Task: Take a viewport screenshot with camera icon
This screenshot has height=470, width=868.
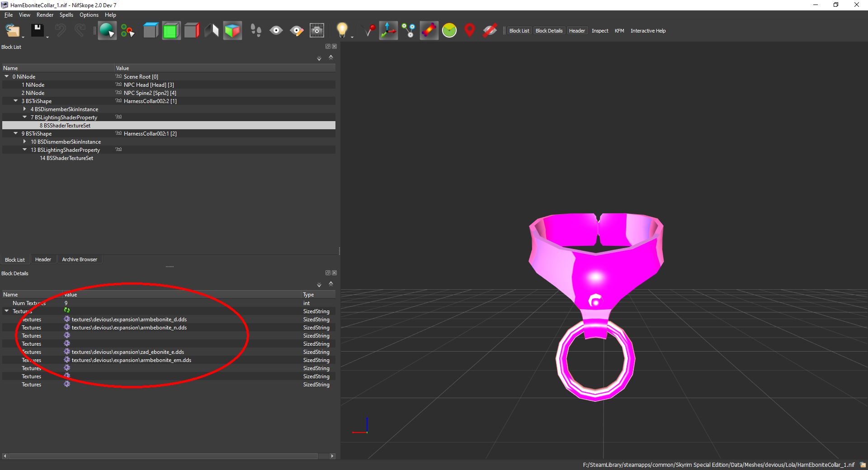Action: [x=317, y=31]
